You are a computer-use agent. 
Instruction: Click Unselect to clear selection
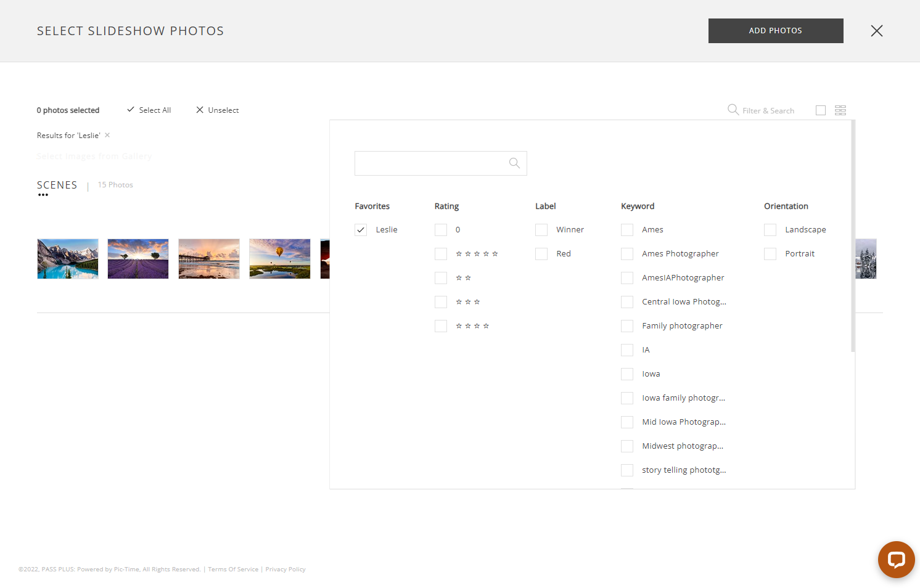click(217, 110)
